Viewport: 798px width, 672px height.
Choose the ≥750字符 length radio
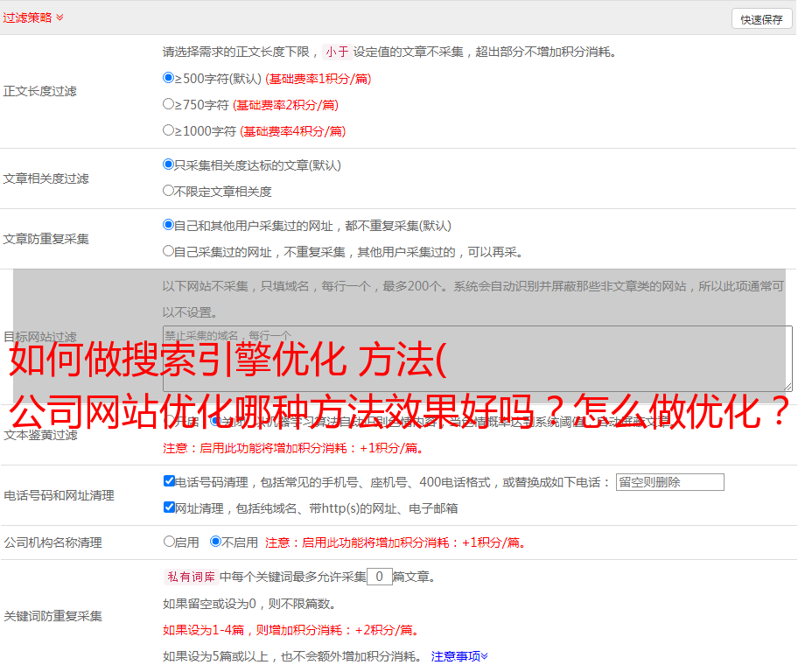coord(169,104)
